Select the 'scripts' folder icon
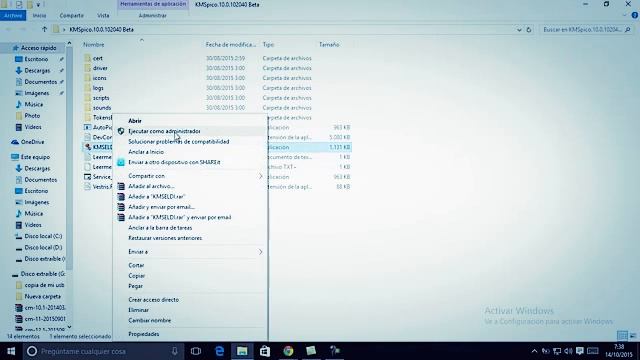Viewport: 640px width, 360px height. [87, 98]
